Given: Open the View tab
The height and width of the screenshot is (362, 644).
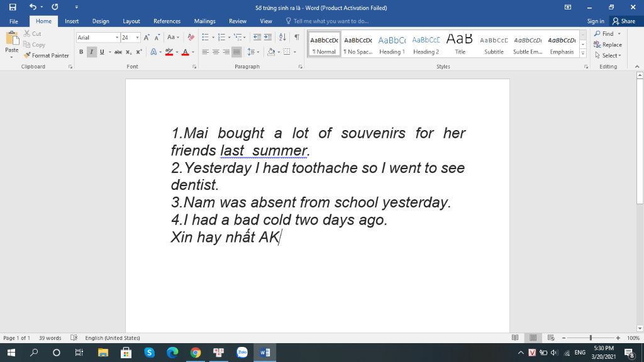Looking at the screenshot, I should (266, 21).
